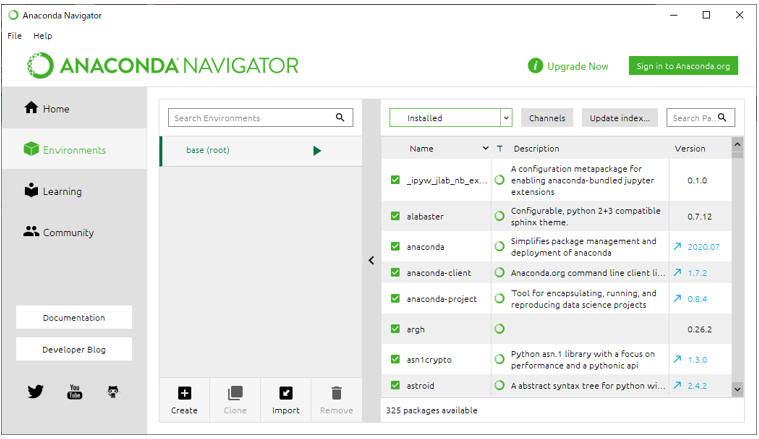
Task: Import an environment with Import icon
Action: (x=286, y=400)
